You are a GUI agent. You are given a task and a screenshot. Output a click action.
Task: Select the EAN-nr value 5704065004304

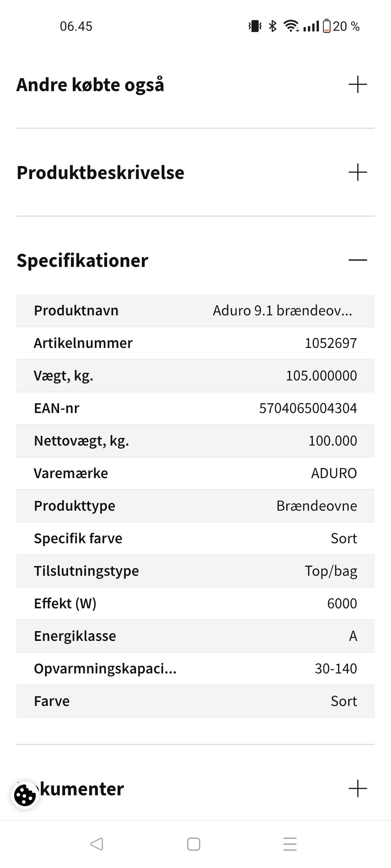(x=308, y=408)
